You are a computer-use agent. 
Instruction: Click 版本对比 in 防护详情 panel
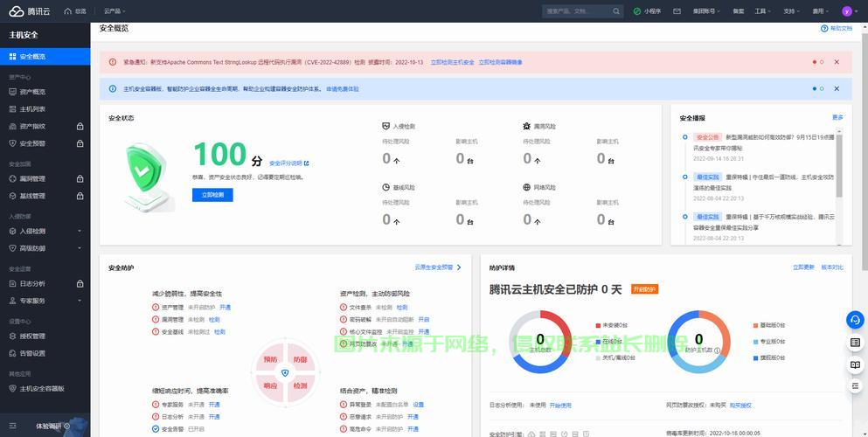832,267
